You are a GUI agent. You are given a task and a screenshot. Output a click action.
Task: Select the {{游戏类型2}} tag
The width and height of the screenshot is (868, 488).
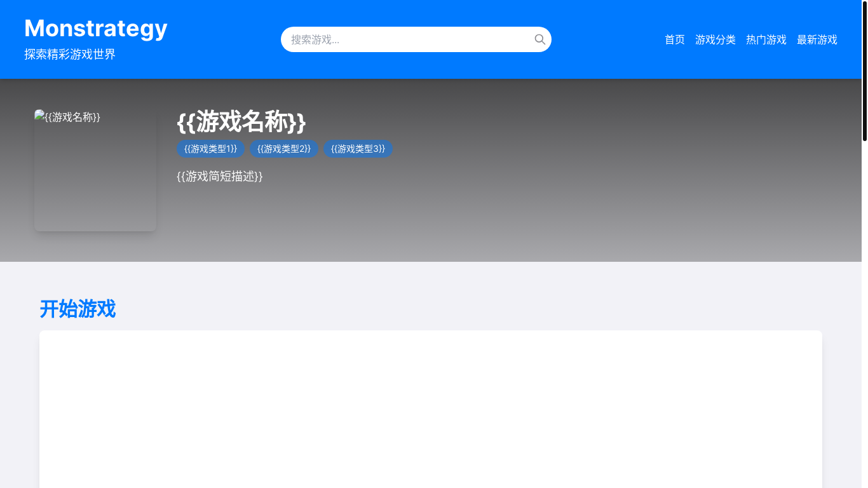[x=284, y=149]
